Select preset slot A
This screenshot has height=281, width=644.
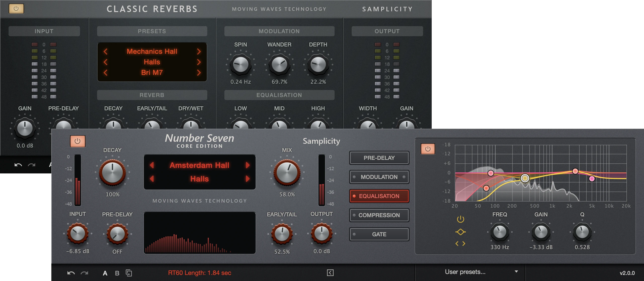[105, 273]
